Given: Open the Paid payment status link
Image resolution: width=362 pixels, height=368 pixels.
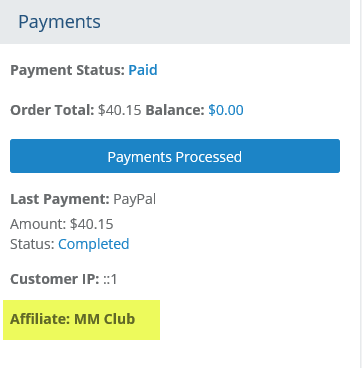Looking at the screenshot, I should [143, 70].
